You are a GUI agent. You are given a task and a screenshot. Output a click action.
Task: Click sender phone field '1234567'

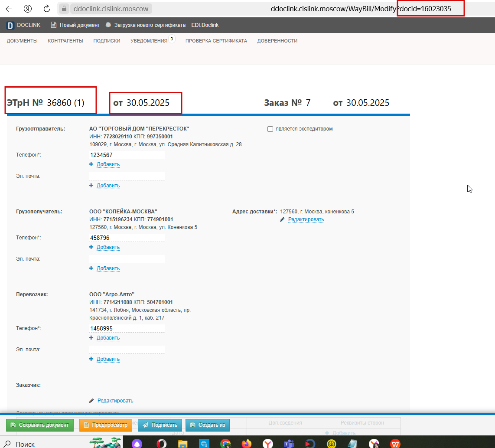pyautogui.click(x=127, y=155)
